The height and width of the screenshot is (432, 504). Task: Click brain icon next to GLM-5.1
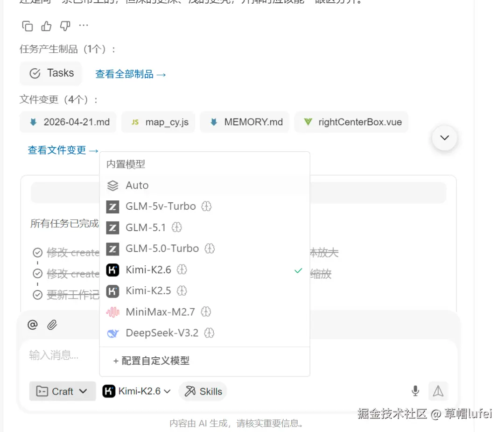tap(176, 227)
